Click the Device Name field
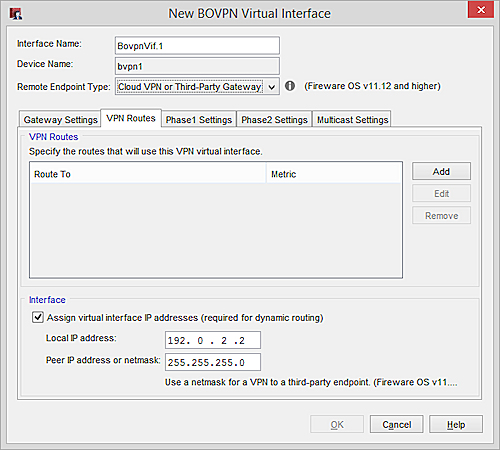 pyautogui.click(x=197, y=66)
